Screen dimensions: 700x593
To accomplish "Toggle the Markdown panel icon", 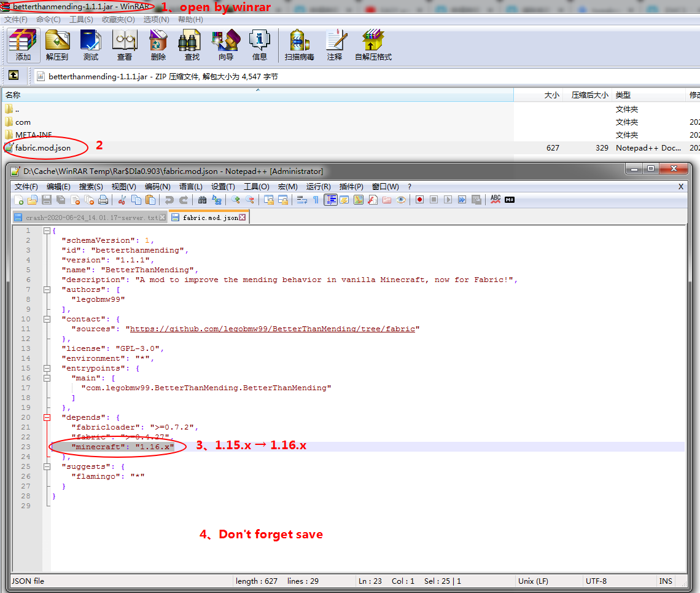I will 510,200.
